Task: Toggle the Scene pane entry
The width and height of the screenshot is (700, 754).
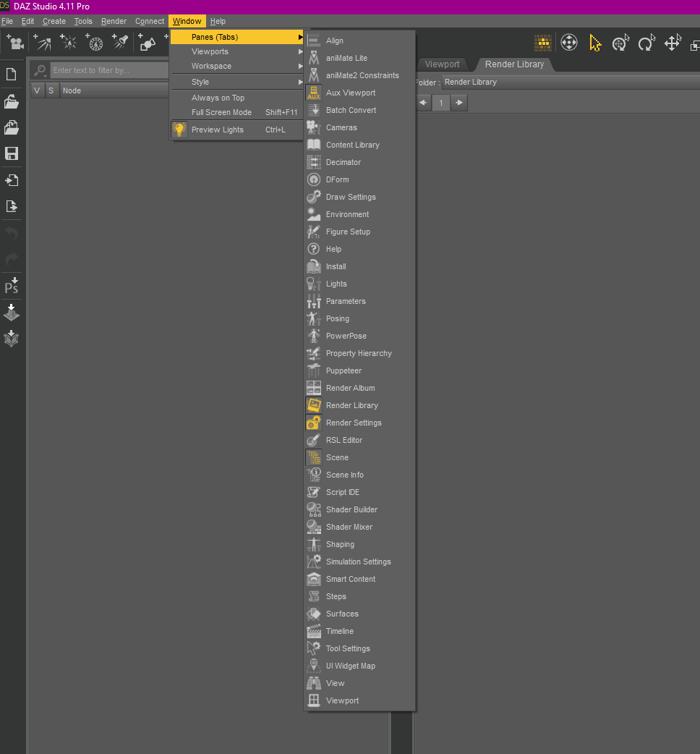Action: coord(360,457)
